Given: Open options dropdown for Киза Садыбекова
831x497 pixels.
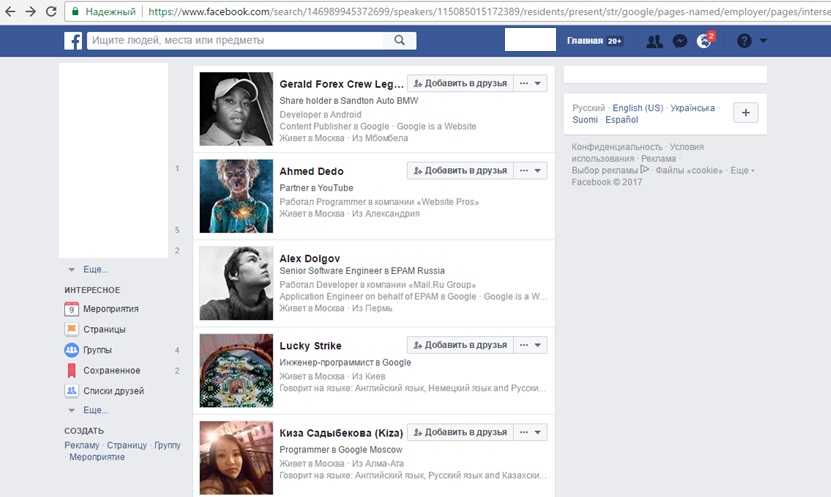Looking at the screenshot, I should coord(531,432).
